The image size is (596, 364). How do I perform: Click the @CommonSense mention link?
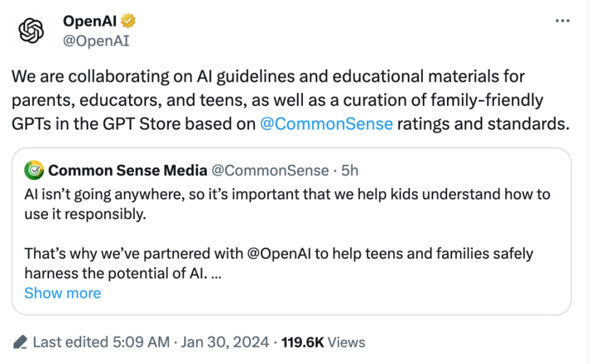click(x=327, y=123)
